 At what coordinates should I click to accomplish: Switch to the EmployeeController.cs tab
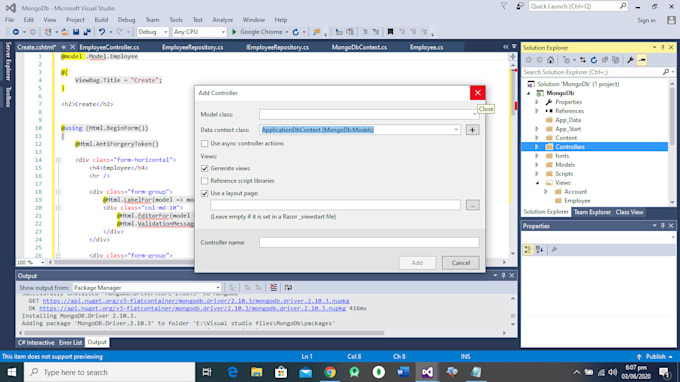(x=109, y=47)
